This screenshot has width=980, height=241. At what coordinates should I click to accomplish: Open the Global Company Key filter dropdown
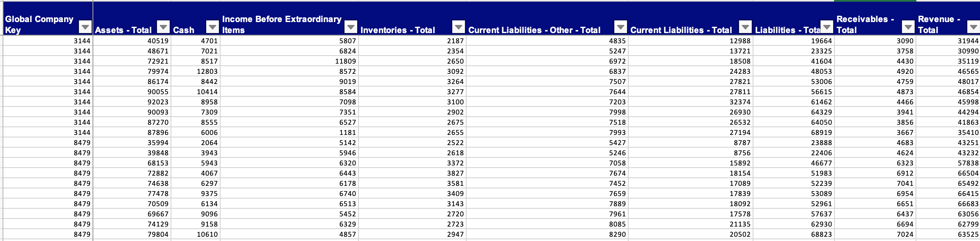(x=85, y=27)
